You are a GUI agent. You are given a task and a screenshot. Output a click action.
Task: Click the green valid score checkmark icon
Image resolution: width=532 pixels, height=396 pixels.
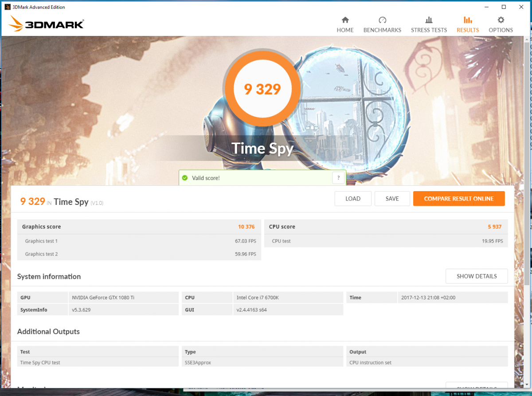[x=185, y=178]
